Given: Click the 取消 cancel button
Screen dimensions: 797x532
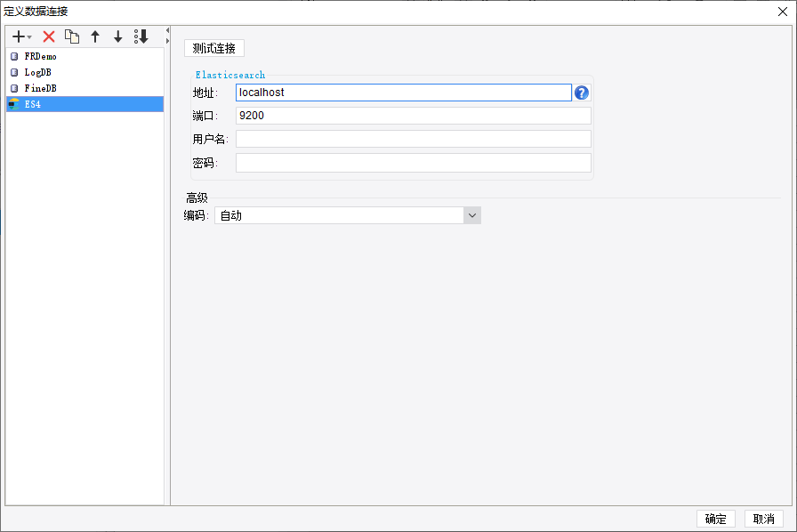Looking at the screenshot, I should click(763, 520).
